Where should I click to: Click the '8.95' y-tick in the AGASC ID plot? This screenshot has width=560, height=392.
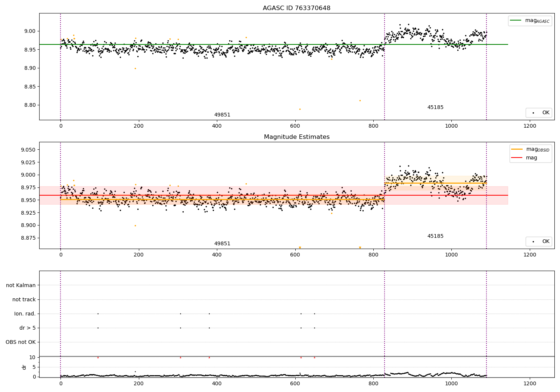click(x=30, y=50)
